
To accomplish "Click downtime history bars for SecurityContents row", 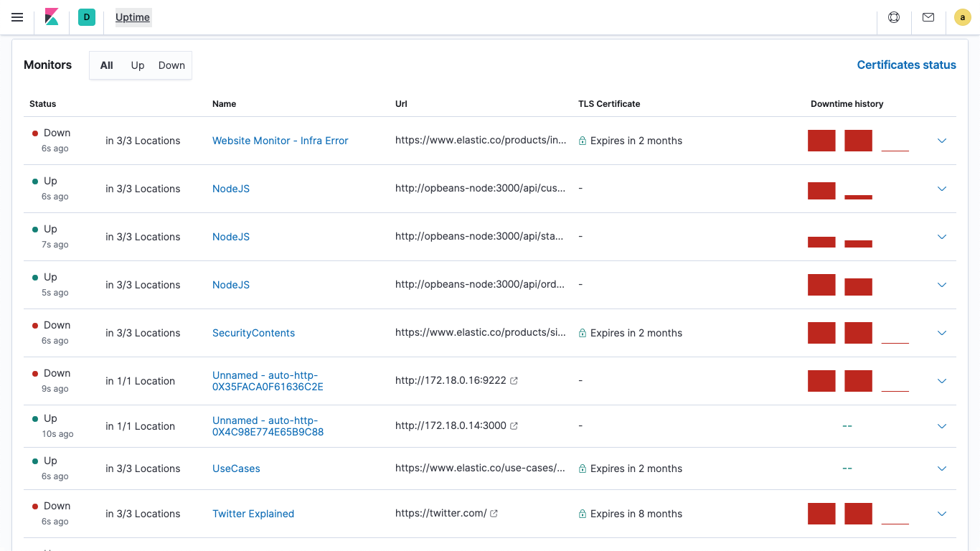I will 858,333.
